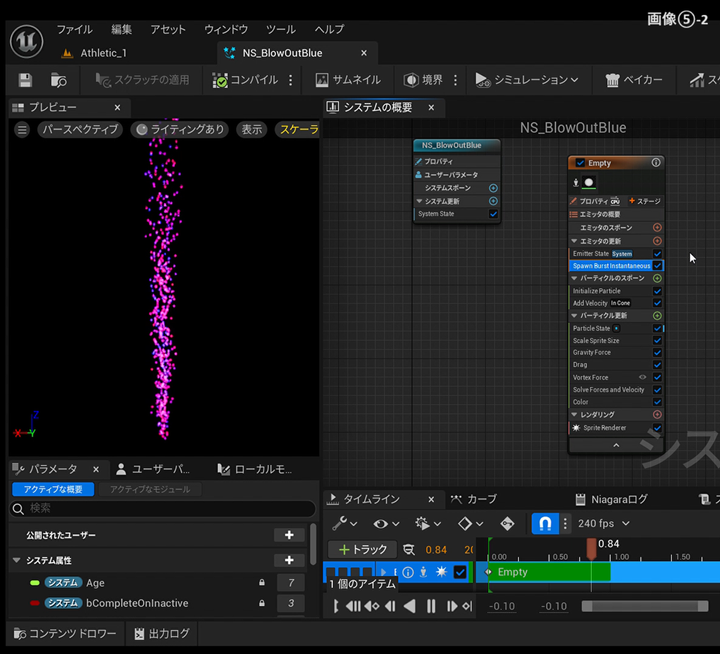Pause the timeline playback
Viewport: 720px width, 654px height.
(432, 606)
